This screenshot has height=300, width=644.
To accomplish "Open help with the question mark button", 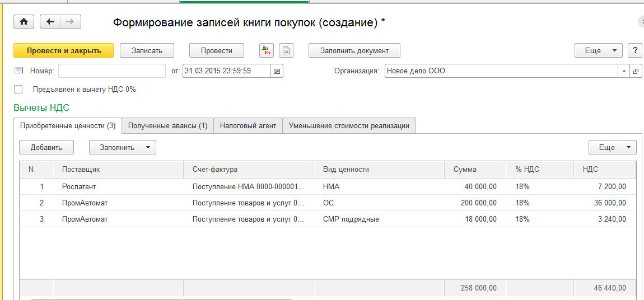I will pos(634,50).
